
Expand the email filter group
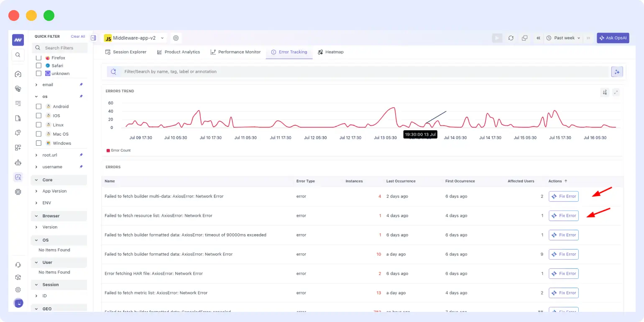[36, 85]
